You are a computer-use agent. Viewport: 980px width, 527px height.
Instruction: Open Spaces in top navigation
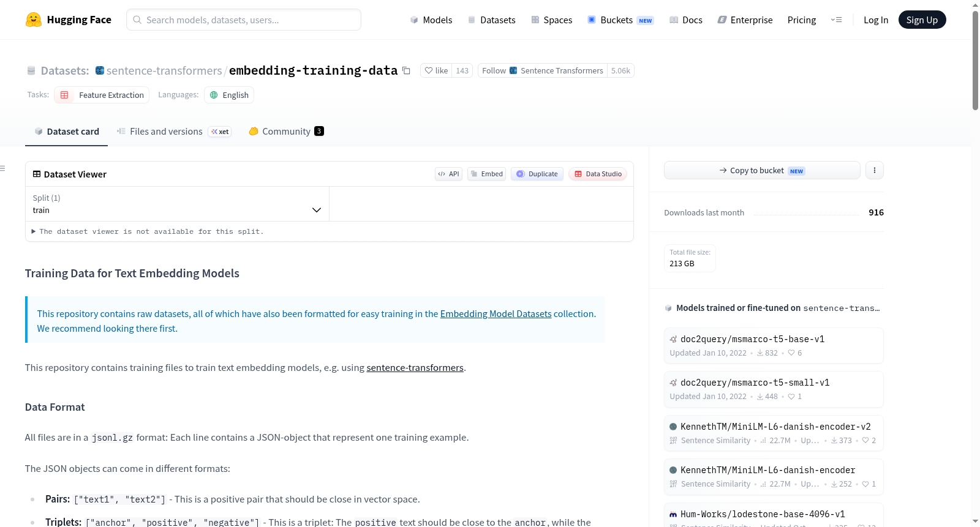552,20
